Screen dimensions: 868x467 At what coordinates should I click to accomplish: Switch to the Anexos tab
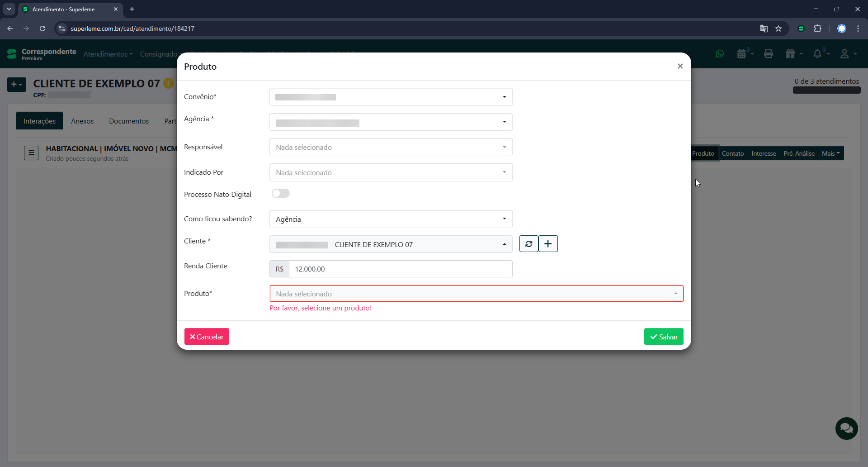point(82,121)
